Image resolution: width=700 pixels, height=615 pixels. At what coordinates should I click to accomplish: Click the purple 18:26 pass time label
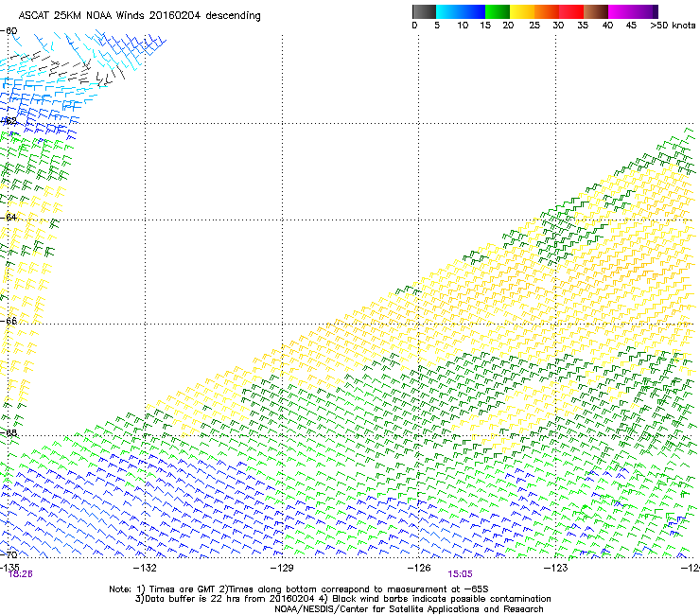click(21, 574)
